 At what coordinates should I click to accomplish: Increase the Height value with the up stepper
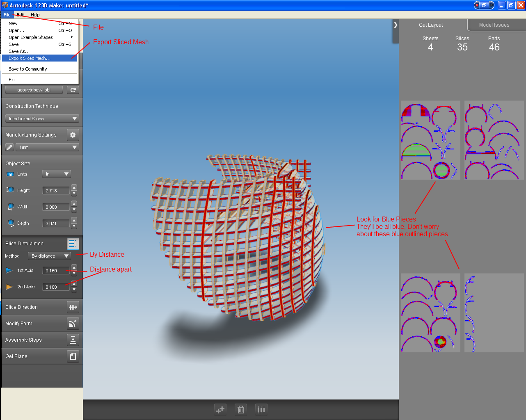click(74, 187)
